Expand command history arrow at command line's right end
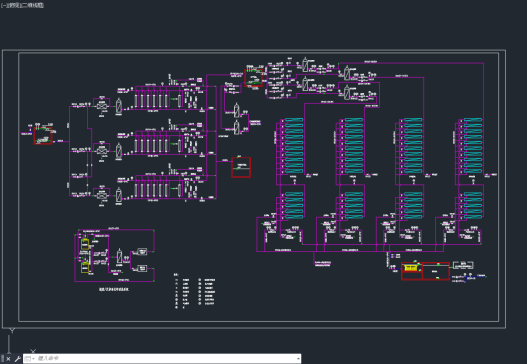This screenshot has height=364, width=527. coord(298,359)
